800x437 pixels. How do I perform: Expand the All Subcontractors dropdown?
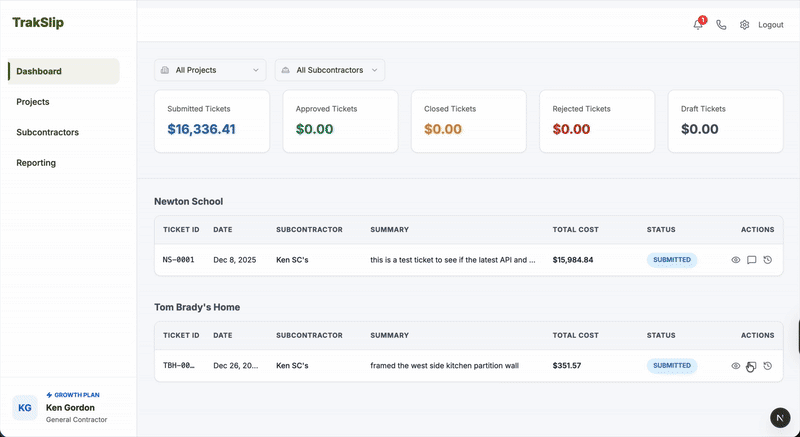[330, 70]
